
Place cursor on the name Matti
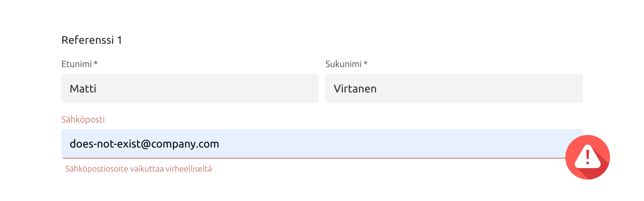click(83, 89)
